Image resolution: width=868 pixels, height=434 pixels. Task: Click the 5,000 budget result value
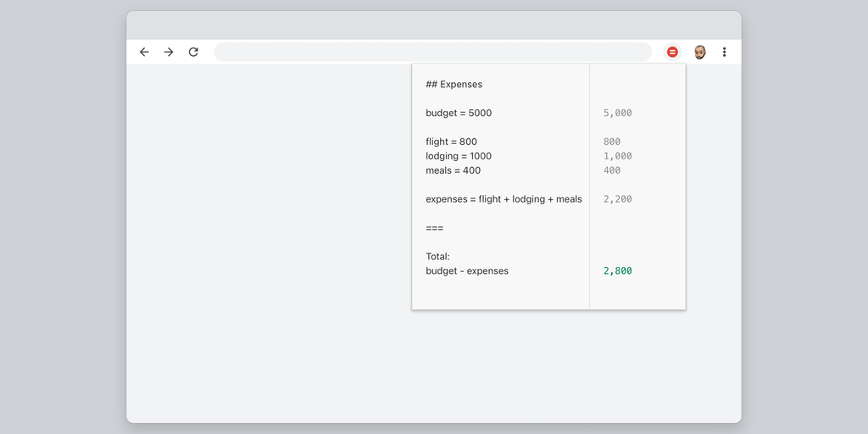pos(618,114)
